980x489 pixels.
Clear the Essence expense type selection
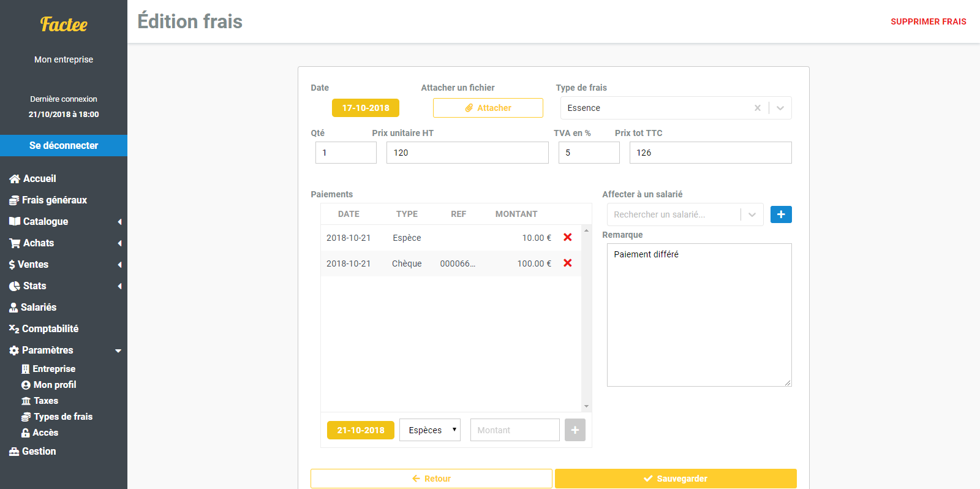coord(757,108)
